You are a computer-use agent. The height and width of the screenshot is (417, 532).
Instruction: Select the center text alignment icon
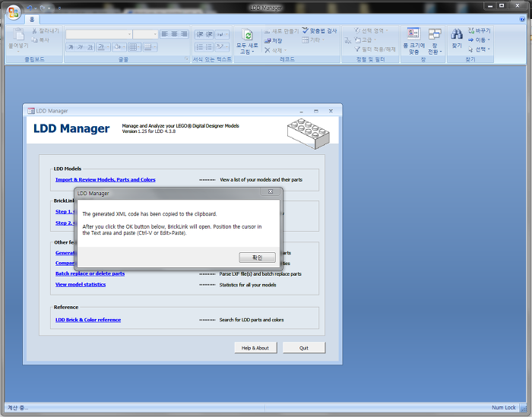coord(174,34)
